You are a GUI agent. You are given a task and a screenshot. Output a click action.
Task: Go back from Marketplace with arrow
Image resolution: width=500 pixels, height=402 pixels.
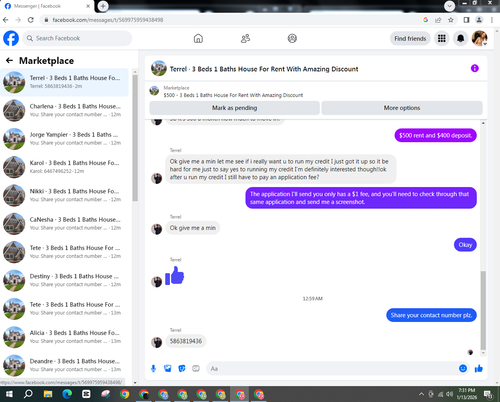(9, 61)
